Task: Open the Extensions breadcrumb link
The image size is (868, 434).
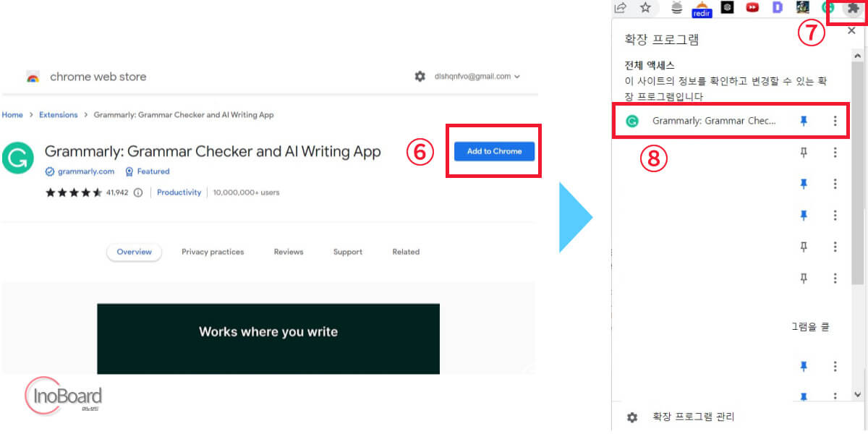Action: coord(59,115)
